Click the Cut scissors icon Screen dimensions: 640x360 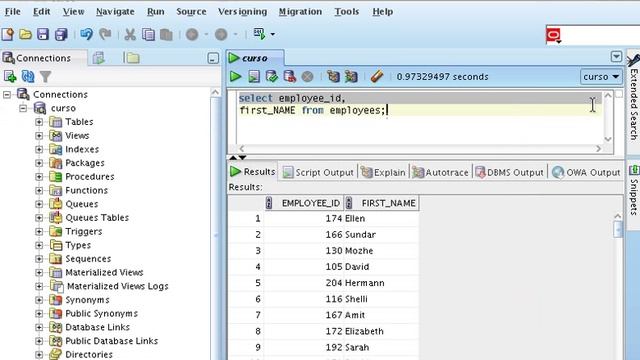pyautogui.click(x=130, y=34)
